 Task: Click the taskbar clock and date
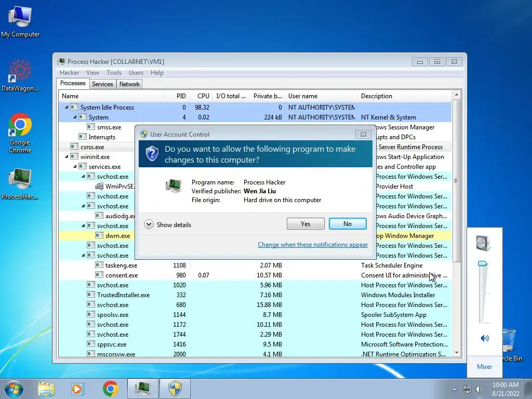[505, 389]
